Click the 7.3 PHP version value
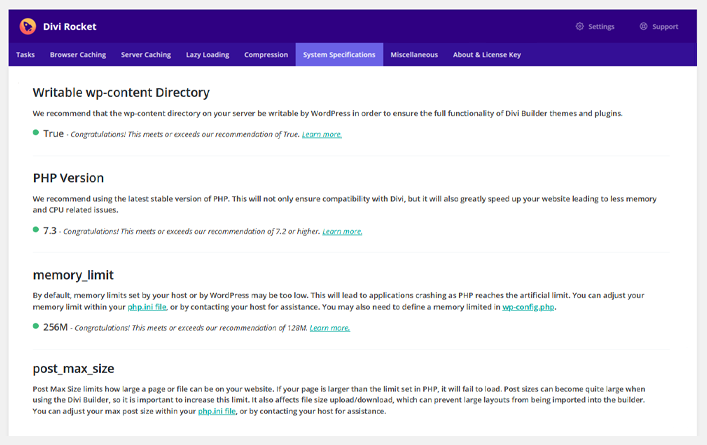The width and height of the screenshot is (707, 445). tap(50, 230)
